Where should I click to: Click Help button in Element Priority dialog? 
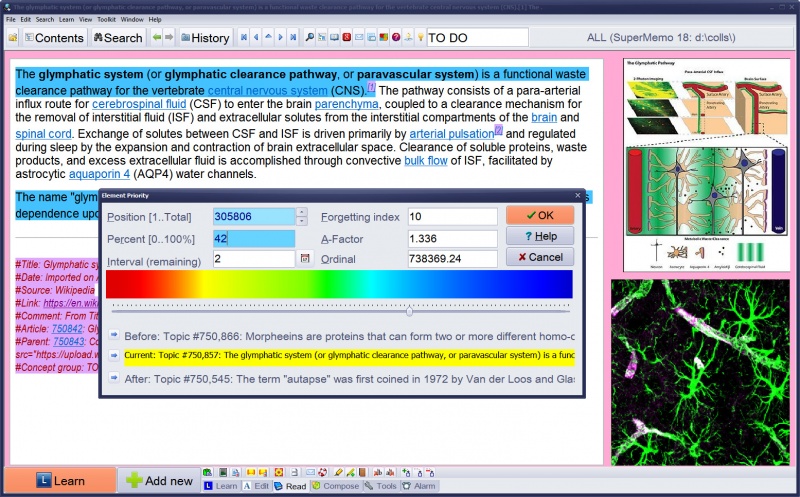tap(540, 236)
